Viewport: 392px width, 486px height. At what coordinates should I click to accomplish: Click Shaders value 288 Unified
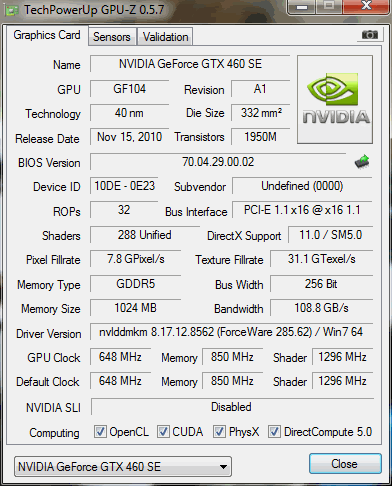[x=145, y=235]
